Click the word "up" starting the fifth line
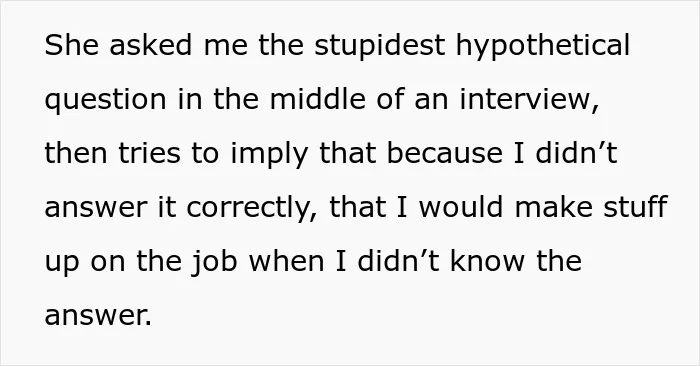This screenshot has width=700, height=366. click(62, 263)
